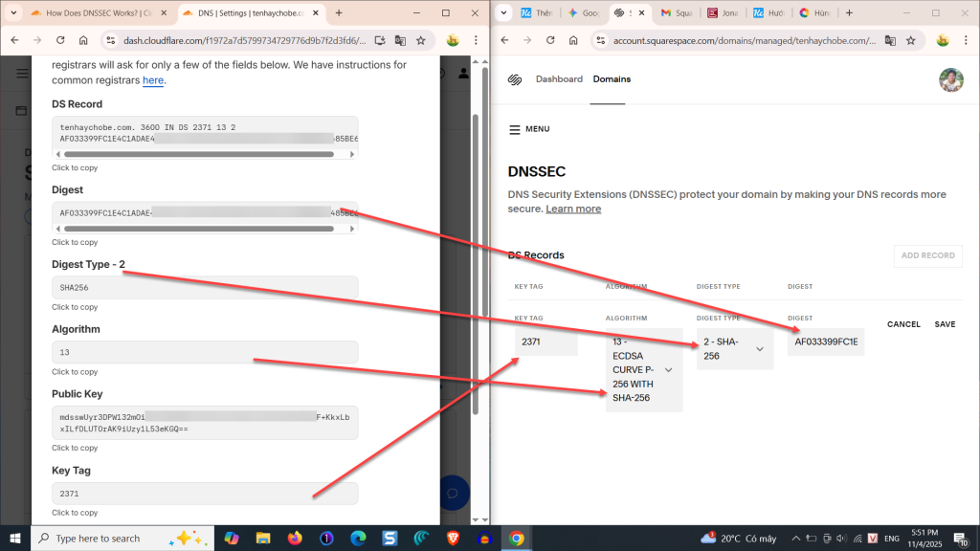Open the Chrome browser from the taskbar

pyautogui.click(x=518, y=538)
